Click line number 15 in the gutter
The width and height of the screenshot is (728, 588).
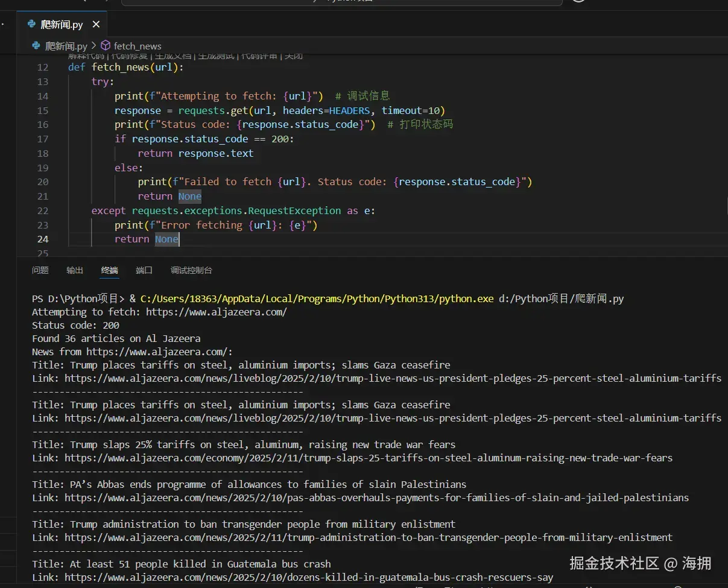point(42,110)
